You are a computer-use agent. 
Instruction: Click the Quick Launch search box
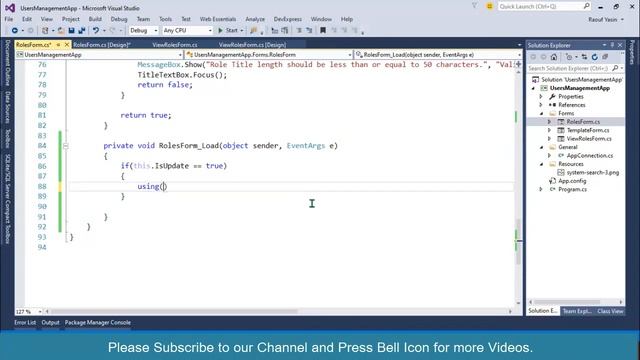[544, 6]
